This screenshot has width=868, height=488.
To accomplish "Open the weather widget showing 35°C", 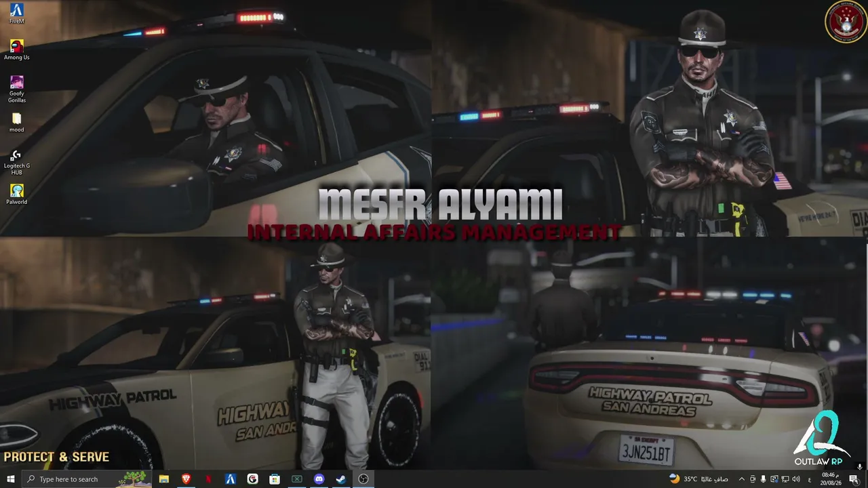I will (698, 479).
